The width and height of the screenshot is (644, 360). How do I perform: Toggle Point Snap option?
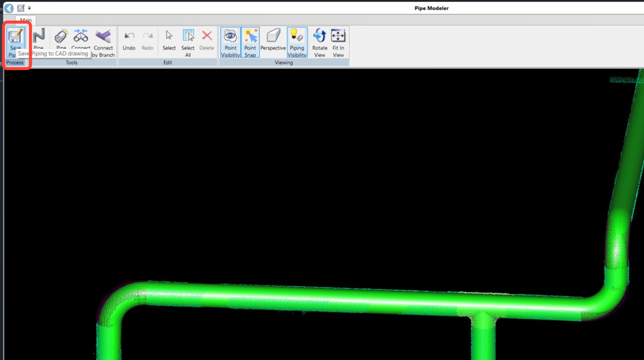pyautogui.click(x=250, y=43)
